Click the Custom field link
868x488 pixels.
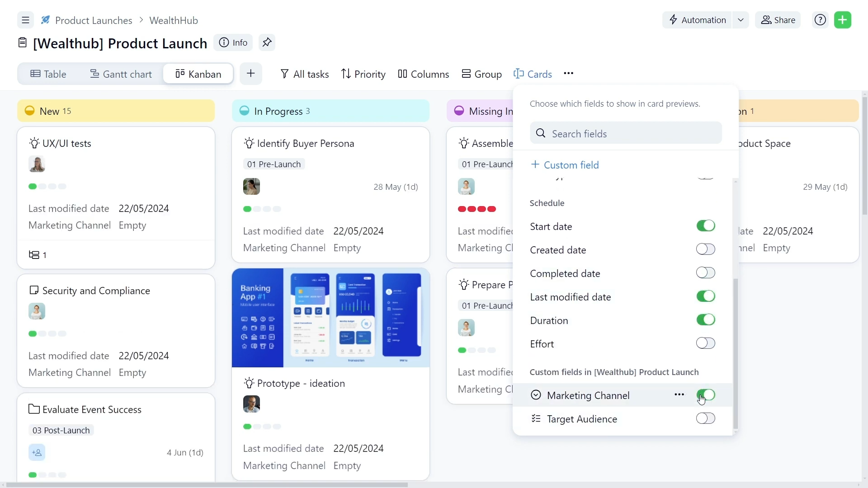(x=566, y=164)
